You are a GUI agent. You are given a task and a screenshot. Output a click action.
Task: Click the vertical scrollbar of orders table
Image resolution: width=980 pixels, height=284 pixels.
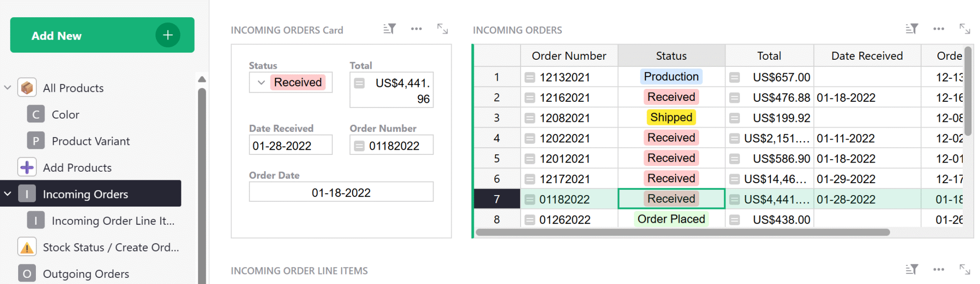pyautogui.click(x=968, y=91)
